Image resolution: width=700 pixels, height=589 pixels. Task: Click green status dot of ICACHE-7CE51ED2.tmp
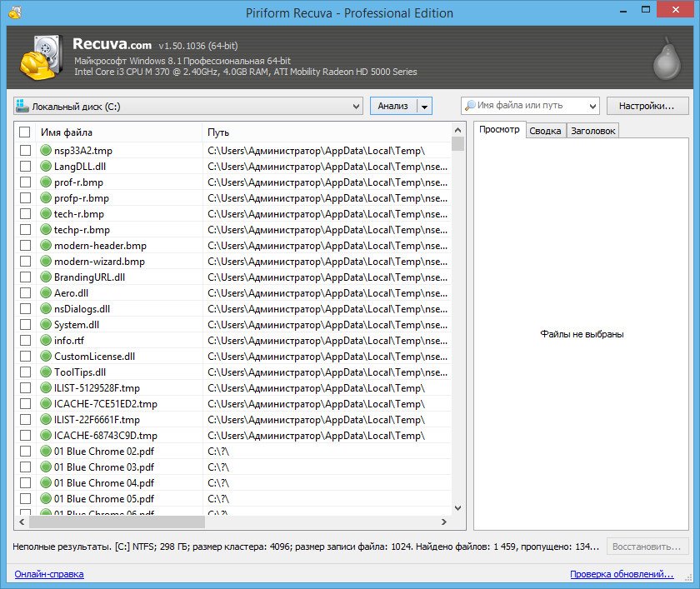coord(46,403)
